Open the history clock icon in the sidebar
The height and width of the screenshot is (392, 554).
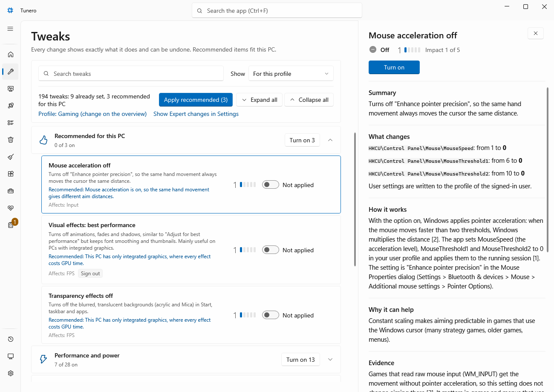pyautogui.click(x=11, y=339)
